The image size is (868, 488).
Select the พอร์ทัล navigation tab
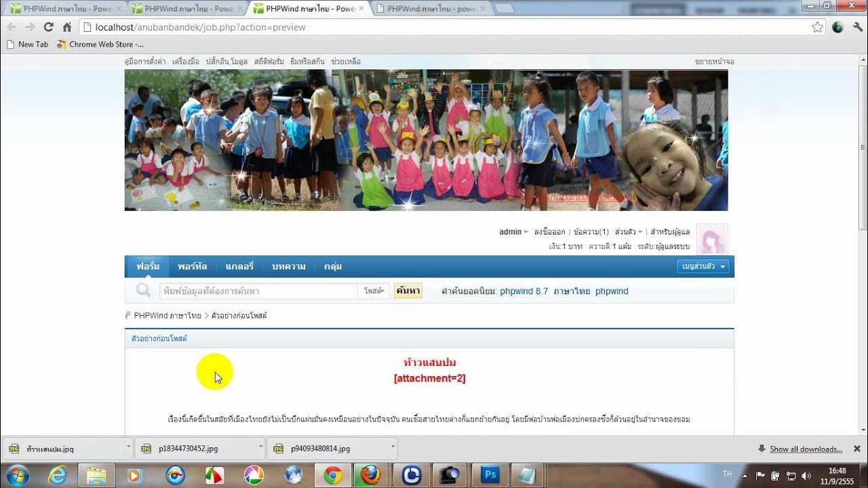[193, 266]
